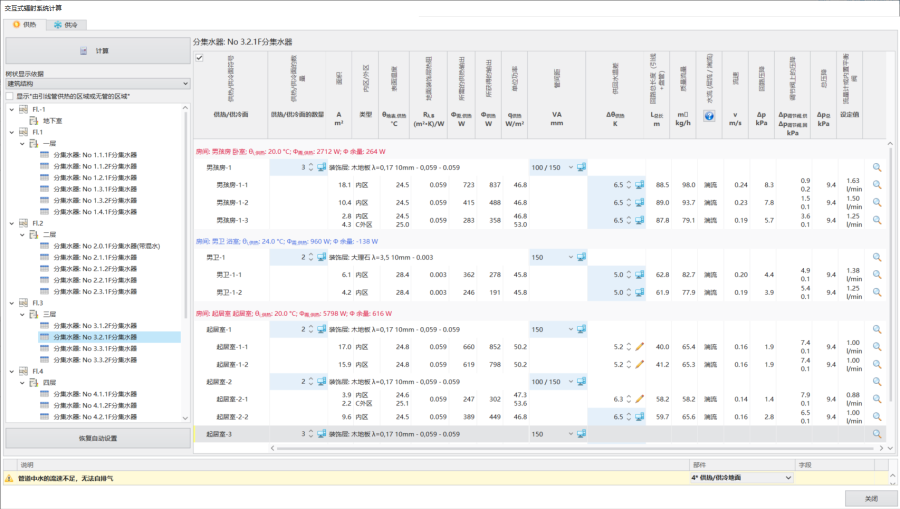
Task: Click monitor icon next to 男孩房-1 pipe spacing 100 / 150
Action: 581,168
